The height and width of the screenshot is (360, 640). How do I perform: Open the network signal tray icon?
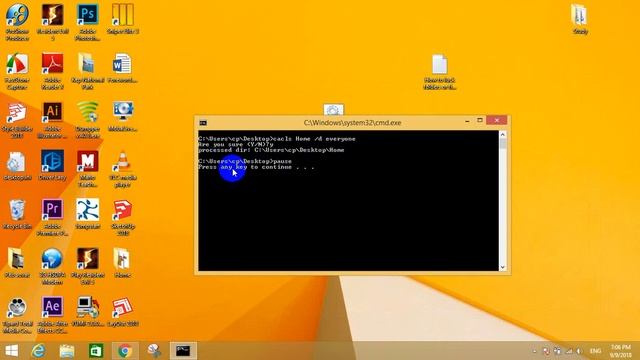tap(568, 351)
